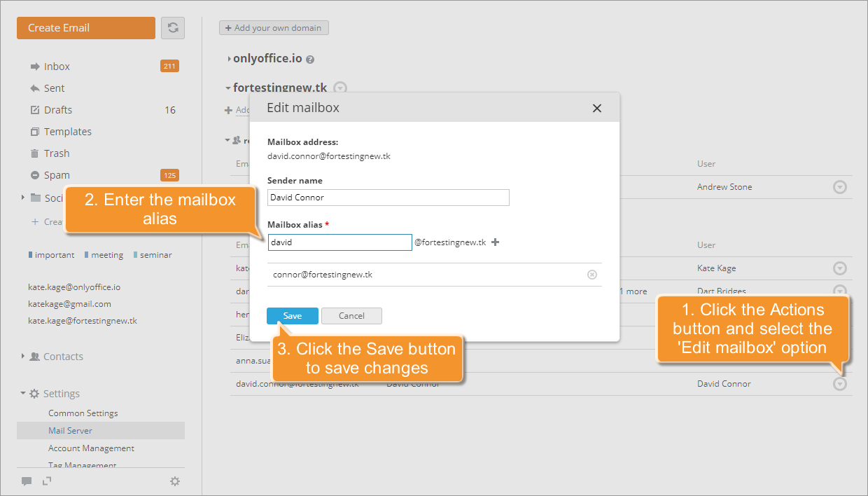868x496 pixels.
Task: Remove the connor@fortestingnew.tk alias
Action: [x=591, y=274]
